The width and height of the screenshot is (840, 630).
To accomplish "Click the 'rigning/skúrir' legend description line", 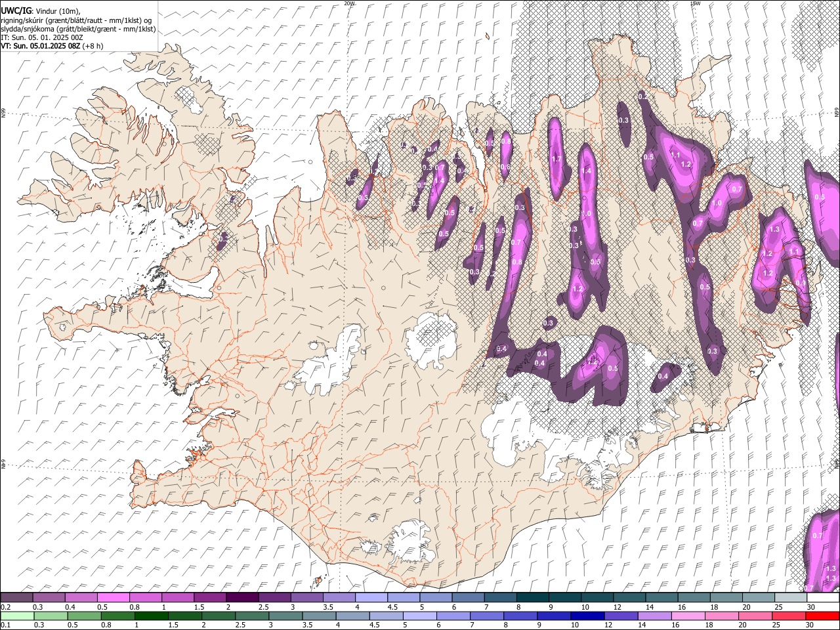I will click(x=76, y=20).
